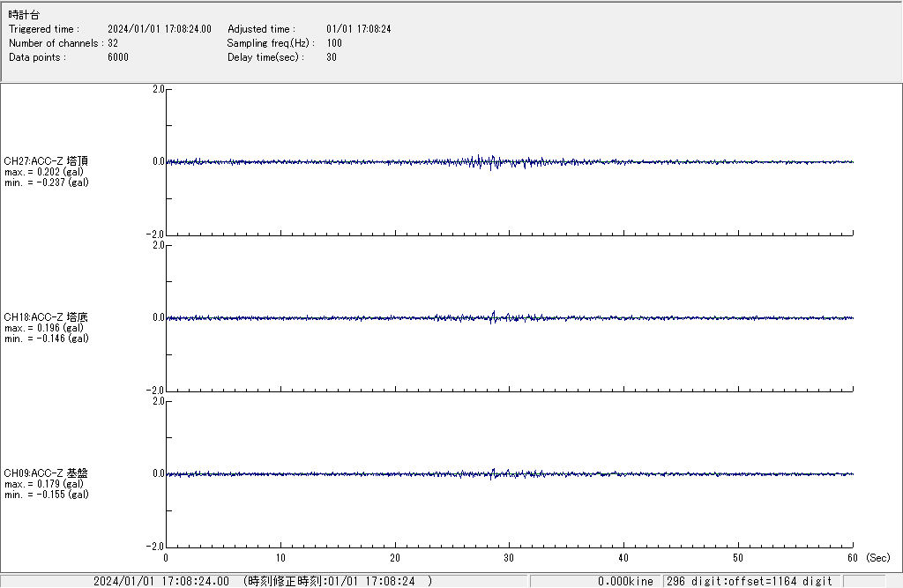Click the 時刻修正時刻 timestamp in status bar

click(338, 581)
